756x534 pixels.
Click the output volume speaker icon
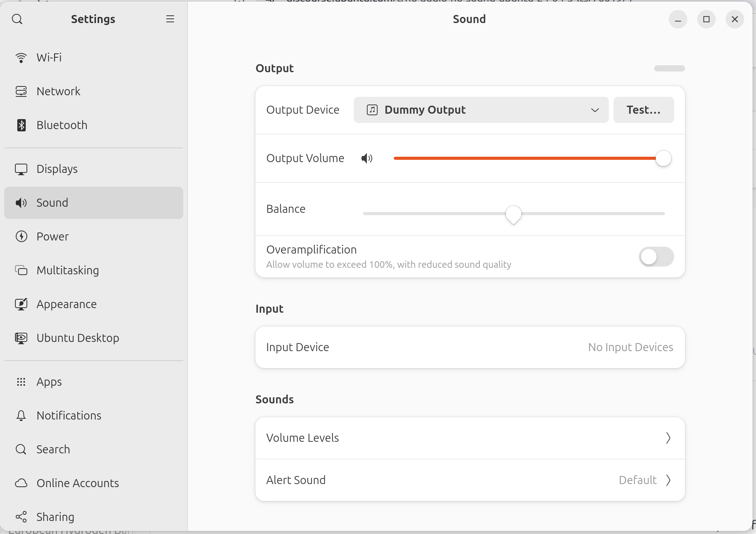click(x=367, y=158)
